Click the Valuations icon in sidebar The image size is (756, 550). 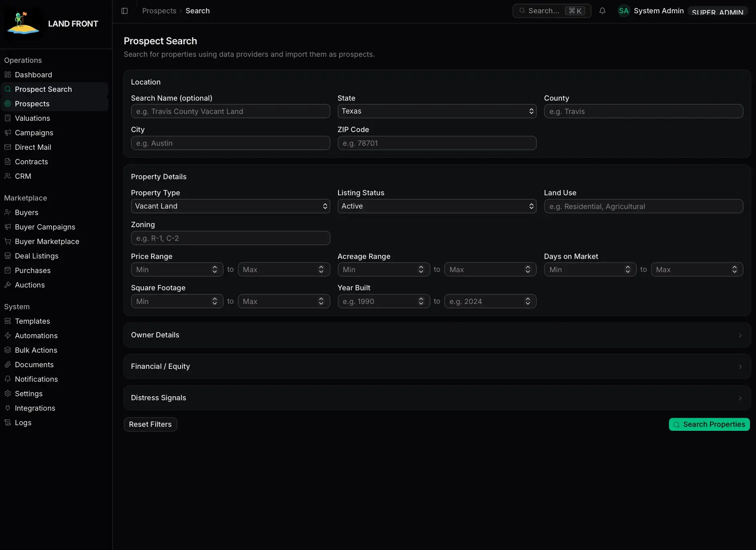pos(8,118)
